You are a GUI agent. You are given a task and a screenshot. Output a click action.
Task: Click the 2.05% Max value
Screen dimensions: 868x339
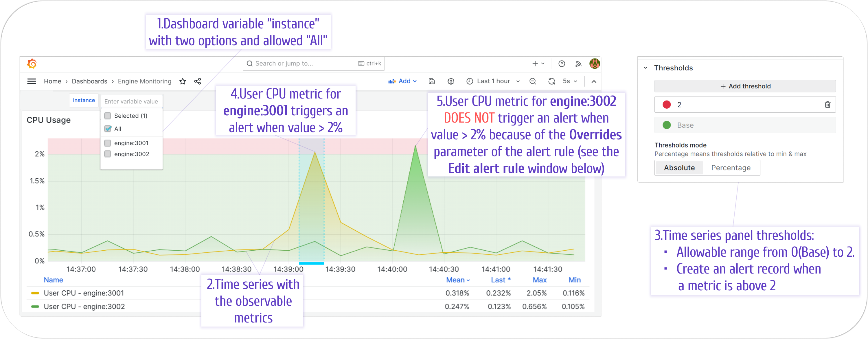[x=536, y=293]
